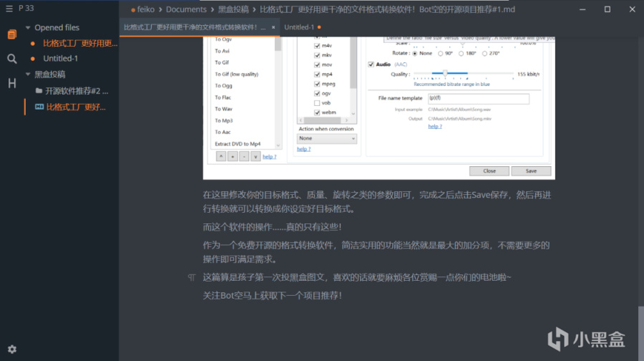Click the Save button in embedded dialog
The width and height of the screenshot is (644, 361).
coord(531,171)
